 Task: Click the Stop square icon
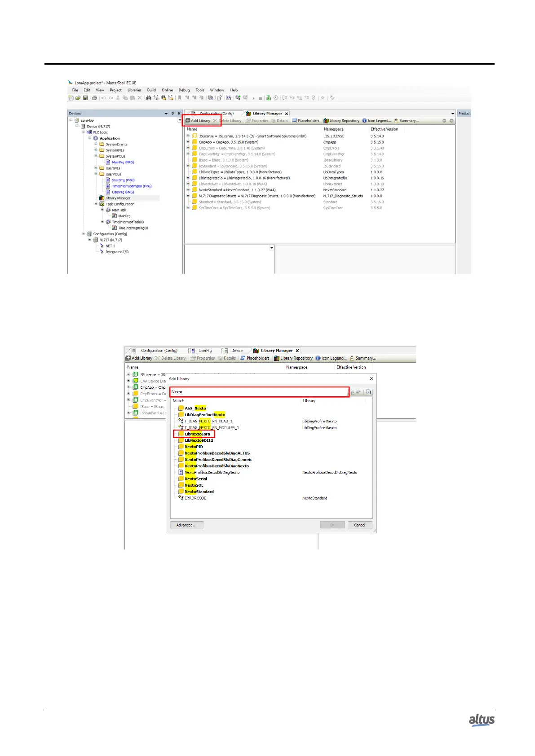point(260,98)
